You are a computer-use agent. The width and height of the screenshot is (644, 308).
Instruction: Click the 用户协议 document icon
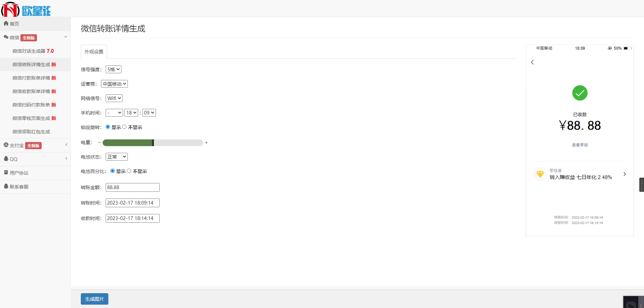[6, 173]
